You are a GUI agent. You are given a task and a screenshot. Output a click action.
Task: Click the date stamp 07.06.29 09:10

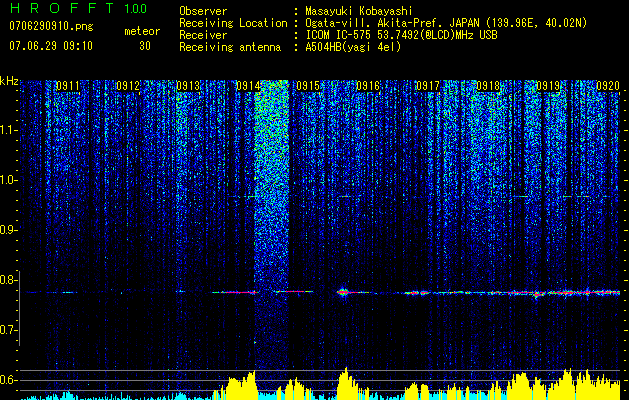click(x=51, y=46)
